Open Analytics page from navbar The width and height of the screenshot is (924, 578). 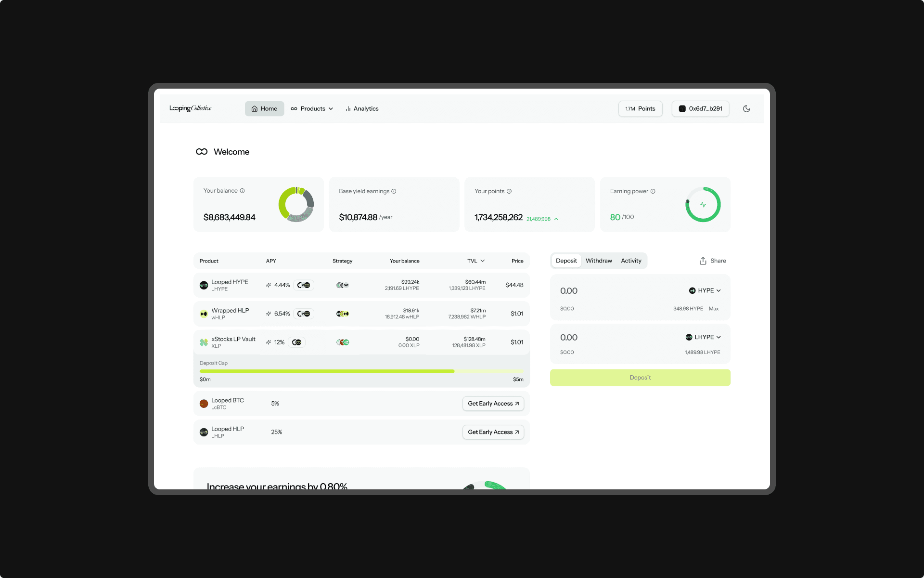tap(362, 109)
